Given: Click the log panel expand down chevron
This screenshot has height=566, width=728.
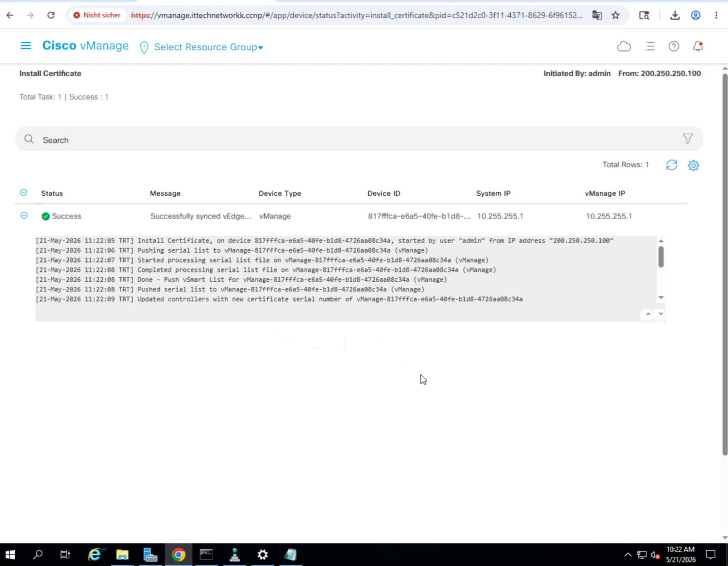Looking at the screenshot, I should pyautogui.click(x=660, y=314).
